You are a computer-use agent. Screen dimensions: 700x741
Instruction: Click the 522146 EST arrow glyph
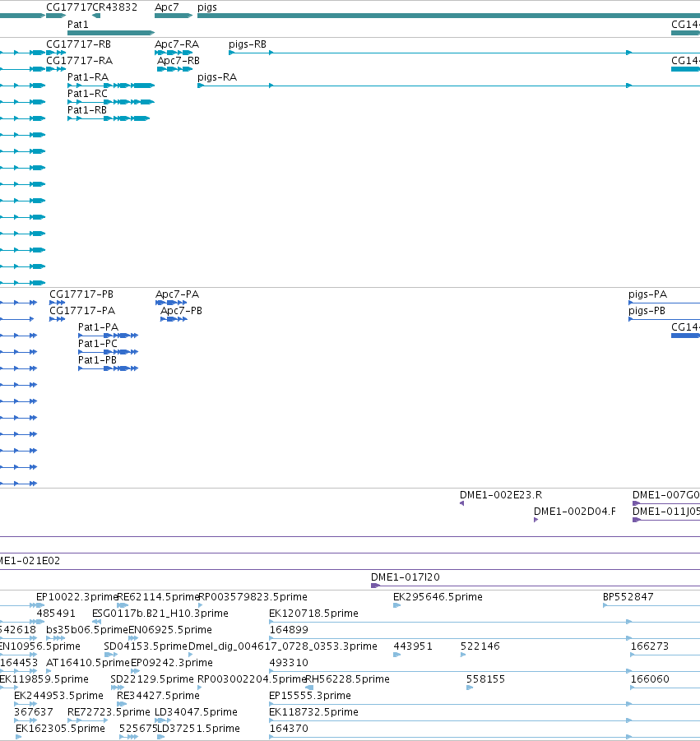pos(463,655)
